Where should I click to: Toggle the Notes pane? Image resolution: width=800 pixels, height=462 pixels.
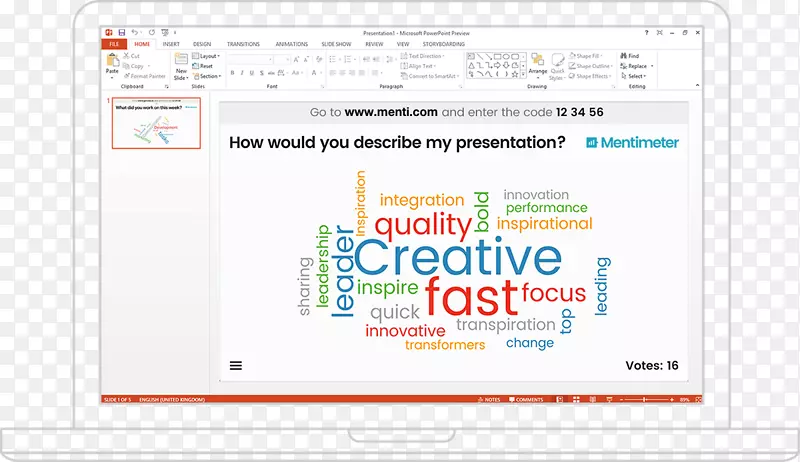click(489, 399)
